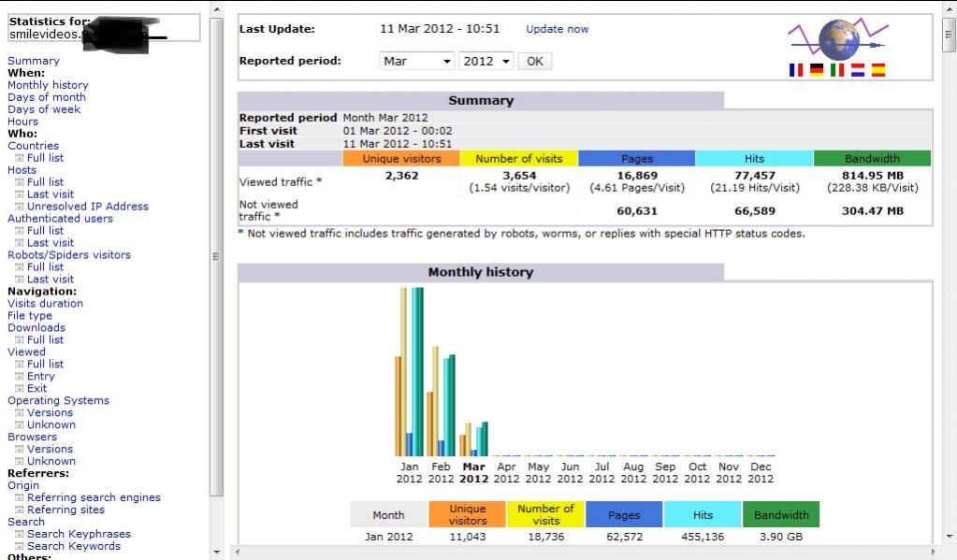Click the AWStats globe logo
This screenshot has width=957, height=560.
tap(838, 38)
